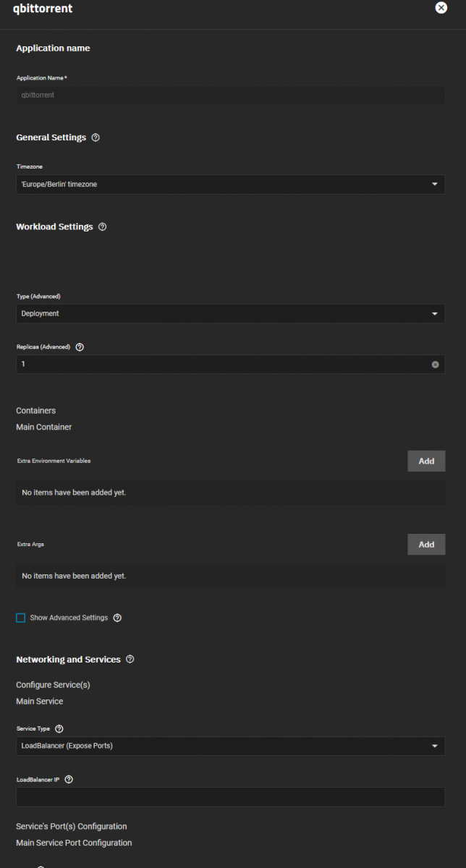466x868 pixels.
Task: Close the qbittorrent configuration dialog
Action: point(441,8)
